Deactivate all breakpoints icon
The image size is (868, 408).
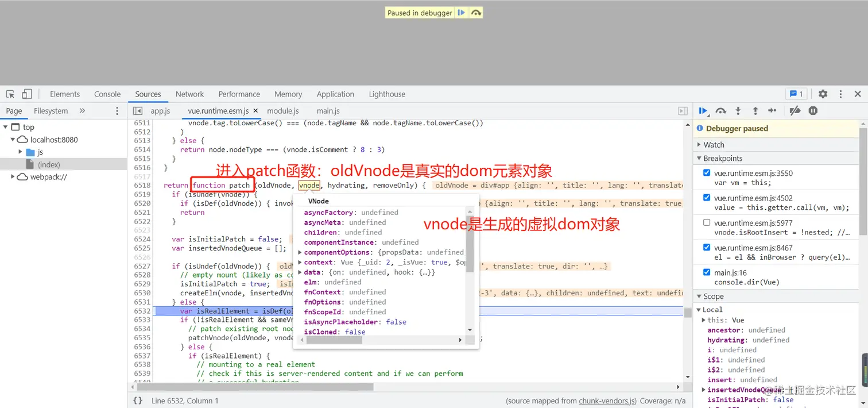click(795, 111)
